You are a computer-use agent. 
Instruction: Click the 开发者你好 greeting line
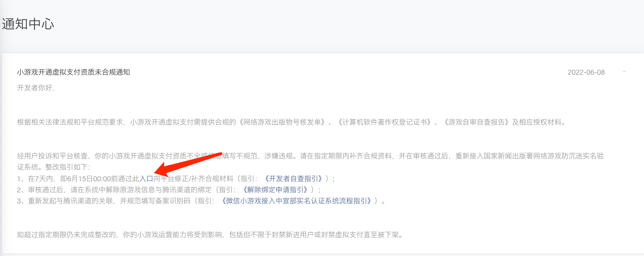pyautogui.click(x=36, y=88)
